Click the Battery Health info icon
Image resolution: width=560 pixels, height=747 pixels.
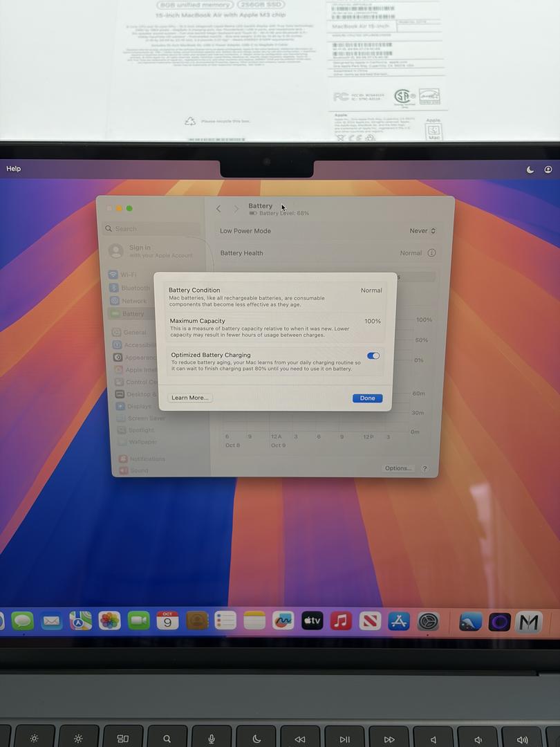pyautogui.click(x=431, y=253)
